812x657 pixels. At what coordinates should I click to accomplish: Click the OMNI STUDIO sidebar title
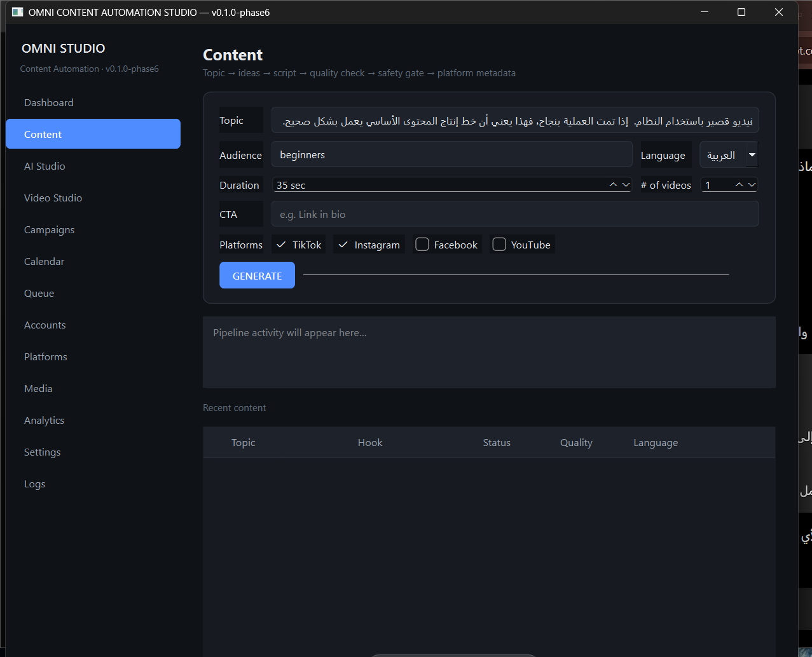pyautogui.click(x=63, y=48)
